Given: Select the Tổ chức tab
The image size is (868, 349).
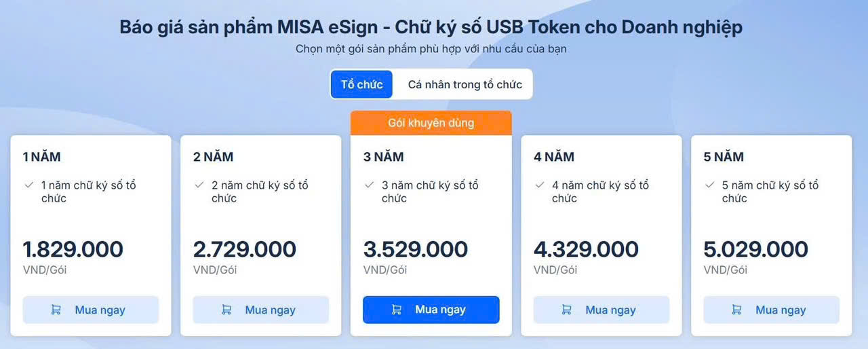Looking at the screenshot, I should coord(361,84).
